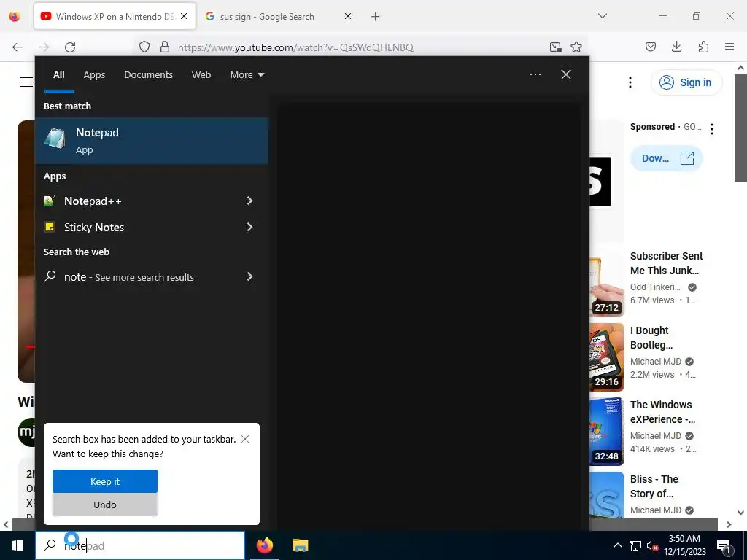
Task: Open the Windows Start menu
Action: [18, 545]
